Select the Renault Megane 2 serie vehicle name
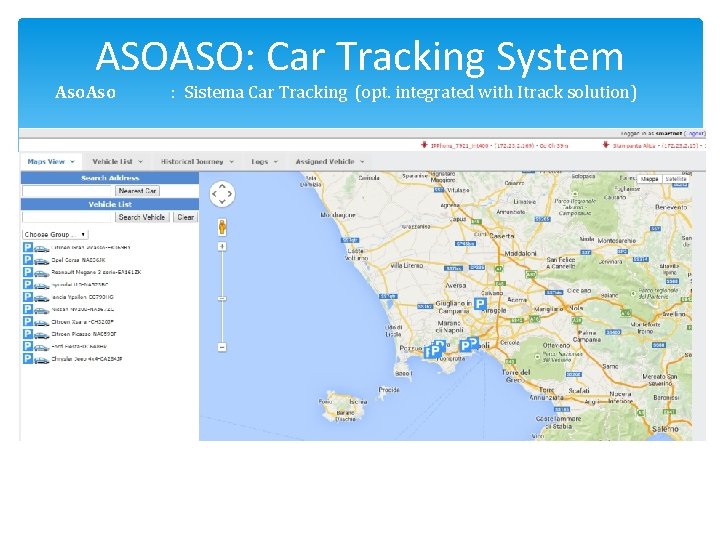Screen dimensions: 720x540 coord(96,272)
